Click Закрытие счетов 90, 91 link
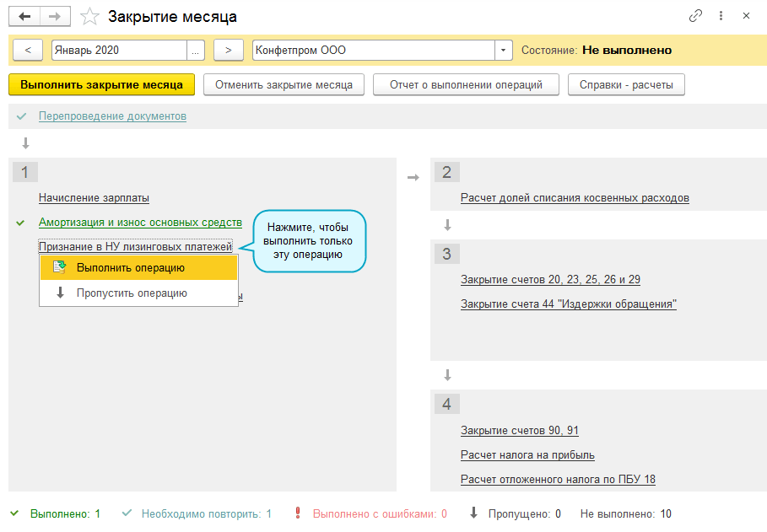The width and height of the screenshot is (767, 532). pos(519,431)
